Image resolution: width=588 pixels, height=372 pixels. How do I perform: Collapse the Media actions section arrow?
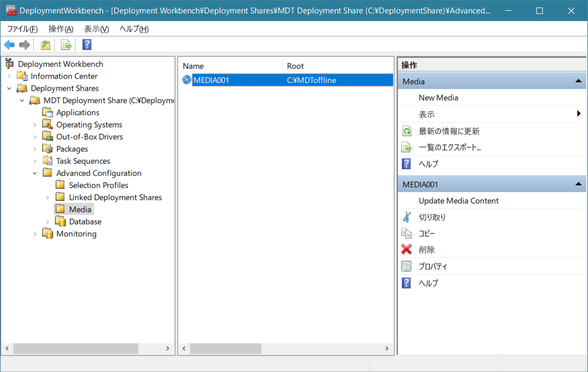pos(578,81)
